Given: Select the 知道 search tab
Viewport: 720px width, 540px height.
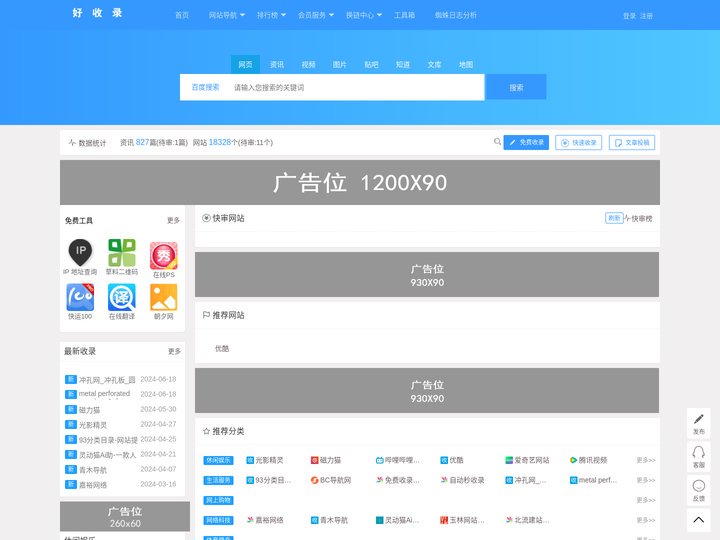Looking at the screenshot, I should click(403, 65).
